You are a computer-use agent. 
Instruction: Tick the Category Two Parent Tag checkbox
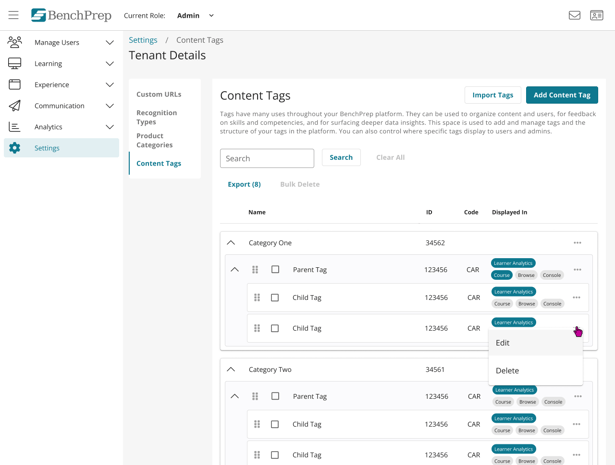pyautogui.click(x=275, y=396)
